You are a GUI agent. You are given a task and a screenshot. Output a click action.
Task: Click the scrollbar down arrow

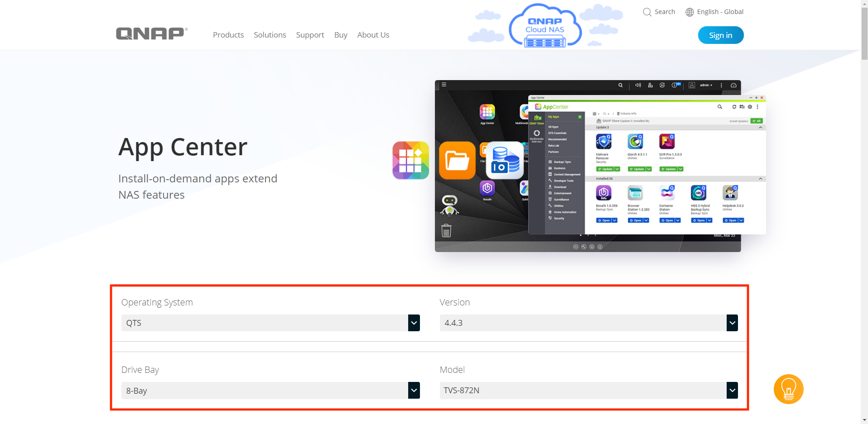(x=864, y=420)
